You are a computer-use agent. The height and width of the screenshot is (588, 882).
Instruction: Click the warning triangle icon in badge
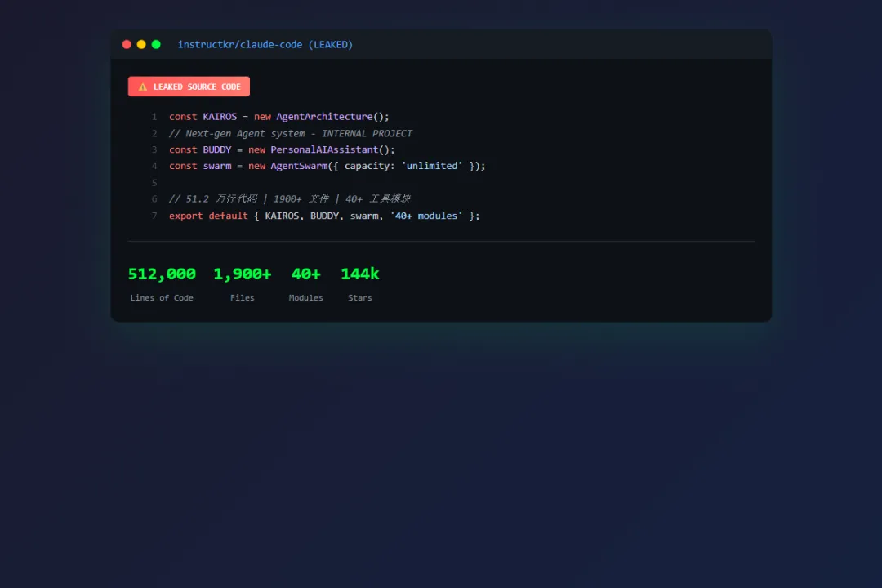point(143,87)
